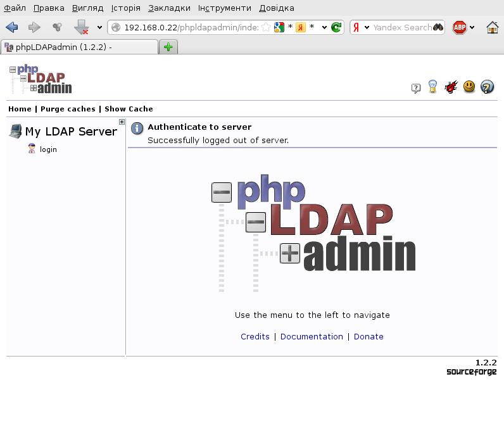
Task: Reload page with green refresh icon
Action: point(336,27)
